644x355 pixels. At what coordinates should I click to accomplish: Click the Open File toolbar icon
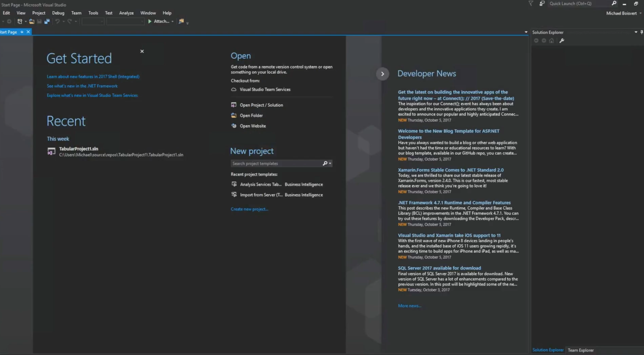(31, 21)
